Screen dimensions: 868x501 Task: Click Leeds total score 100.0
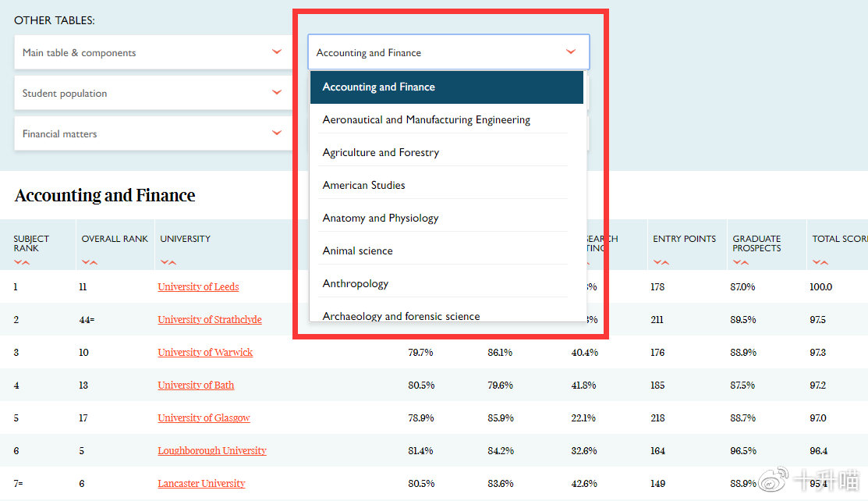tap(821, 286)
